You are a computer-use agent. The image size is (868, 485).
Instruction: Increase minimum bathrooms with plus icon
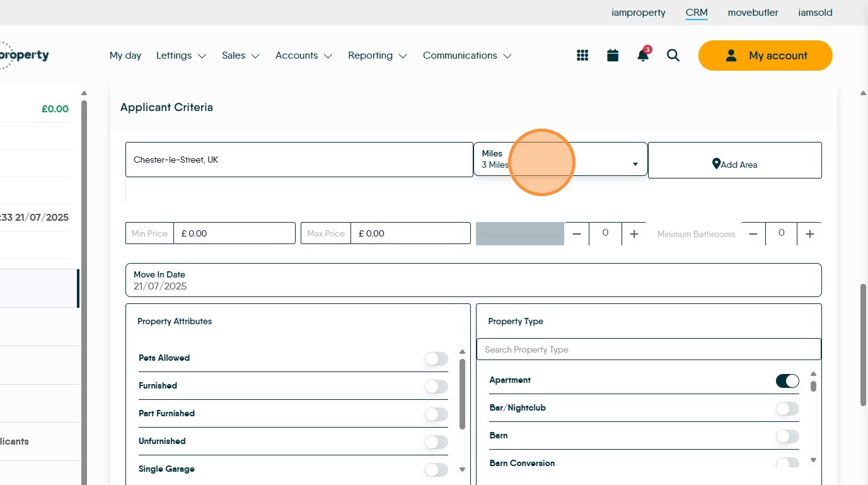[810, 234]
